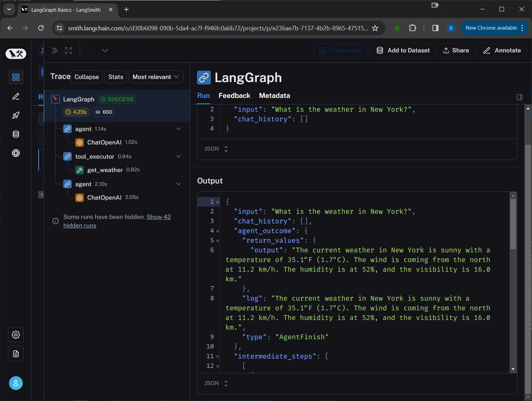The image size is (532, 401).
Task: Open the globe Hub icon in sidebar
Action: [x=16, y=153]
